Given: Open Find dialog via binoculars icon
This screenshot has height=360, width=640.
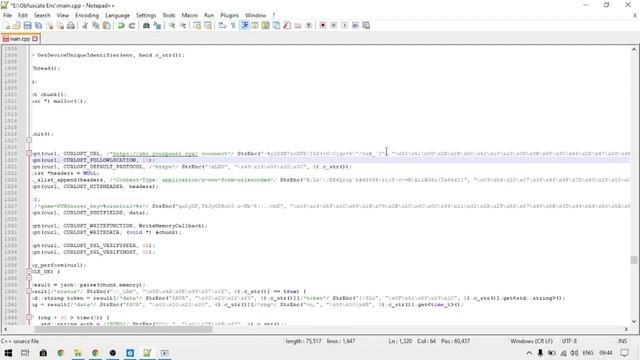Looking at the screenshot, I should [x=146, y=25].
